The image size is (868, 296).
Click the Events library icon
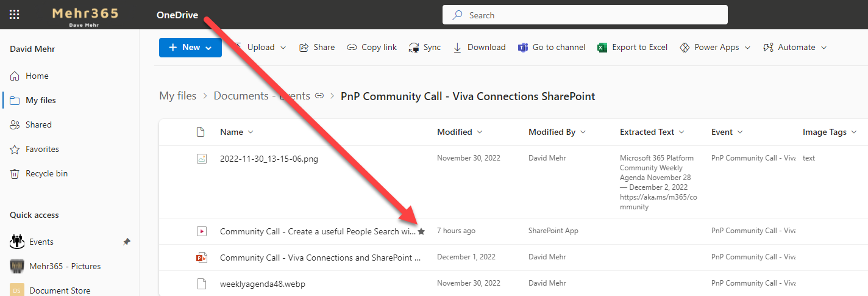(17, 242)
